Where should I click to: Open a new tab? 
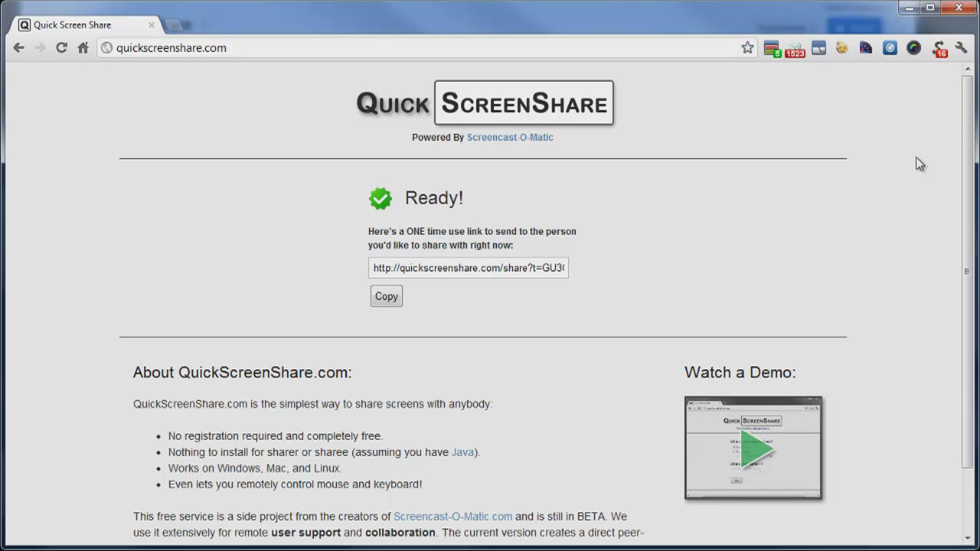pyautogui.click(x=175, y=25)
